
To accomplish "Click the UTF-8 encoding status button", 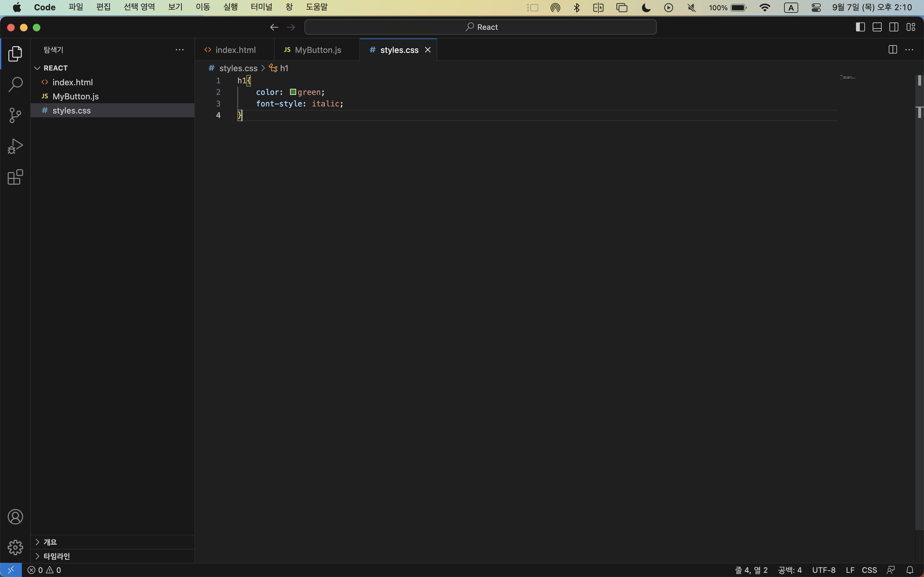I will click(823, 570).
